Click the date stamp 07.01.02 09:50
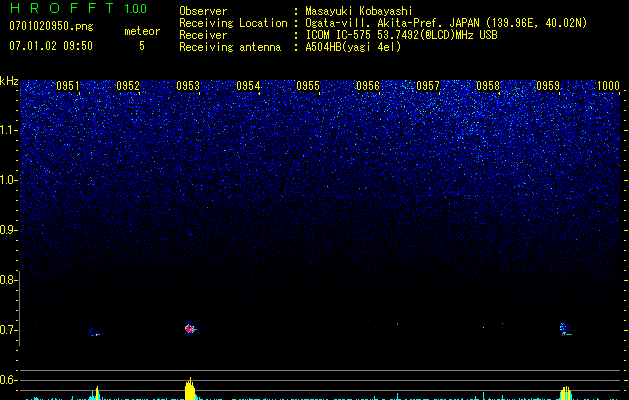Image resolution: width=629 pixels, height=400 pixels. [x=51, y=46]
